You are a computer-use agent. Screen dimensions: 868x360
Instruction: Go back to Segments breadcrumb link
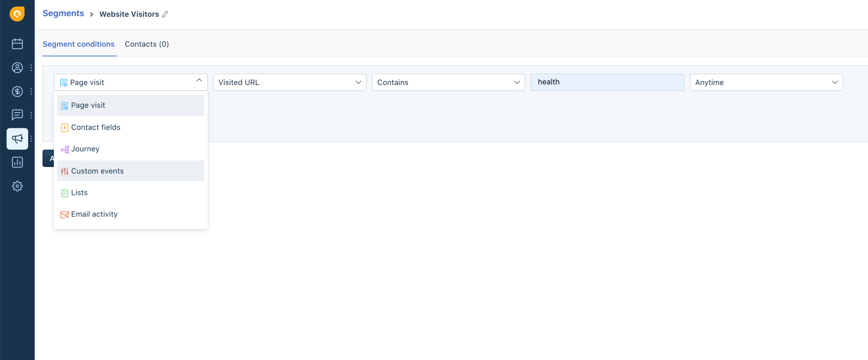pyautogui.click(x=63, y=13)
